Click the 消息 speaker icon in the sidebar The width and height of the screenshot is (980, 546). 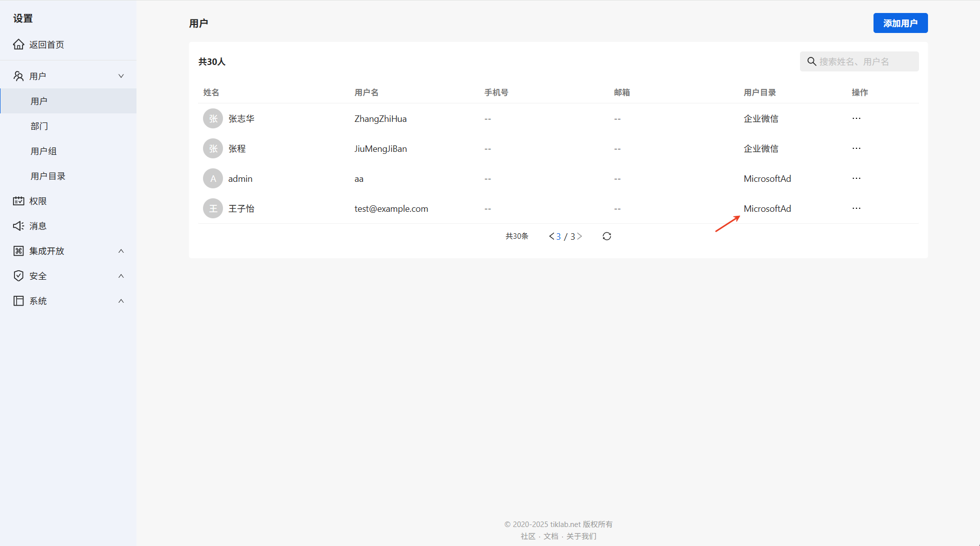pos(18,226)
